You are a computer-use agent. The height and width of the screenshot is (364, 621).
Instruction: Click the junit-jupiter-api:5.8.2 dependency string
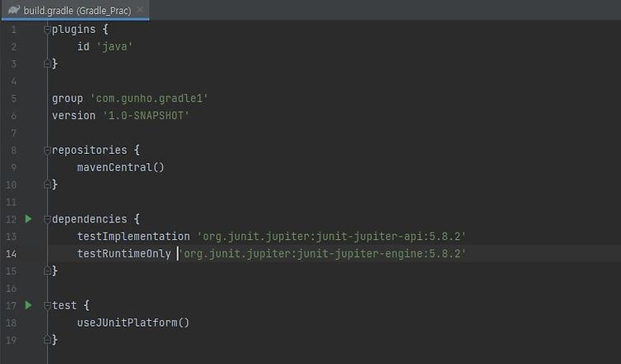[x=331, y=237]
